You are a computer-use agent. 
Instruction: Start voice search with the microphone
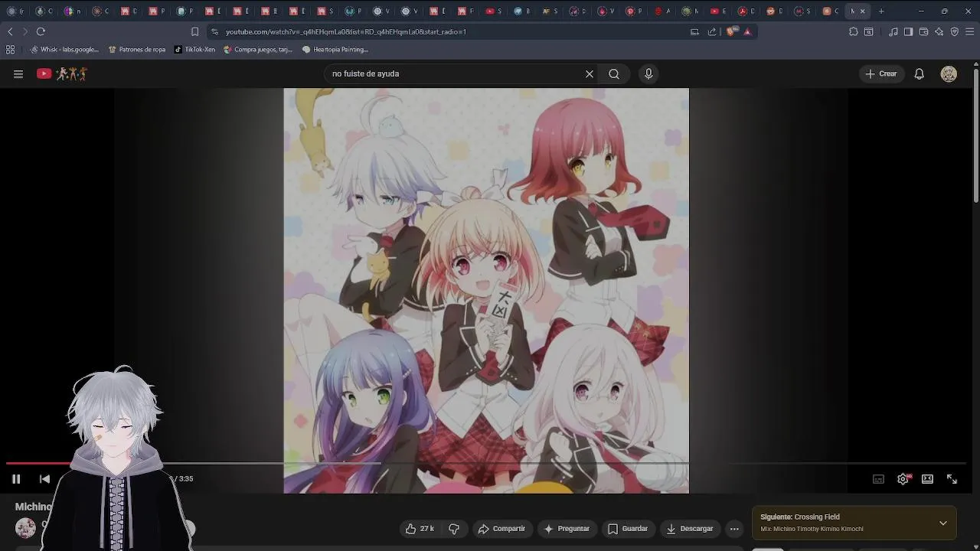648,73
